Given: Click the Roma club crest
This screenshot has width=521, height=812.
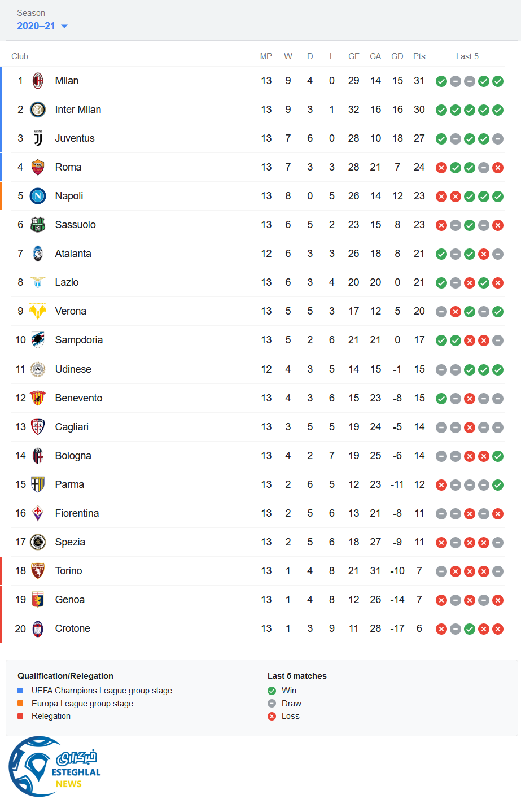Looking at the screenshot, I should coord(38,167).
